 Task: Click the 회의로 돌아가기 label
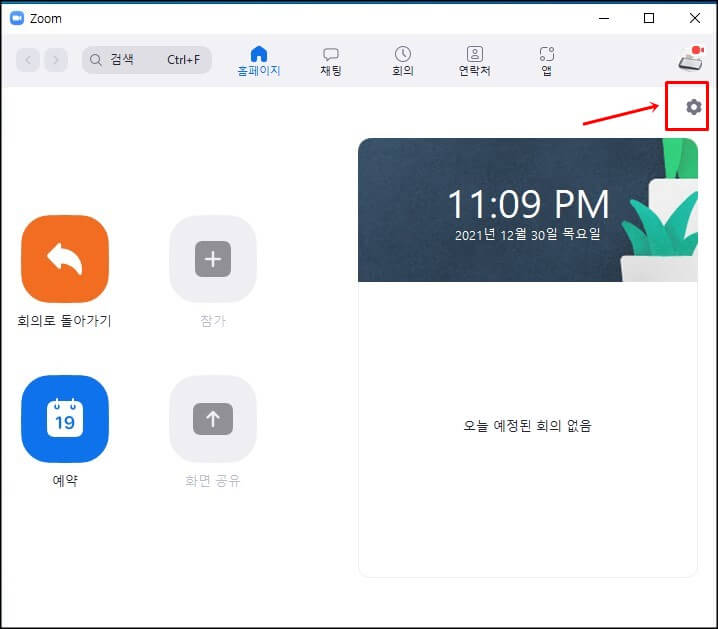pyautogui.click(x=65, y=320)
